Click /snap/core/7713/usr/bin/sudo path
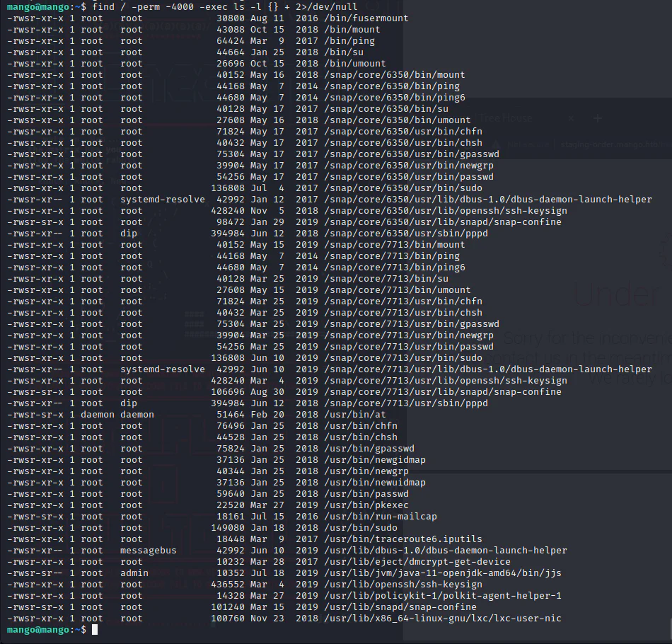672x644 pixels. pyautogui.click(x=403, y=358)
